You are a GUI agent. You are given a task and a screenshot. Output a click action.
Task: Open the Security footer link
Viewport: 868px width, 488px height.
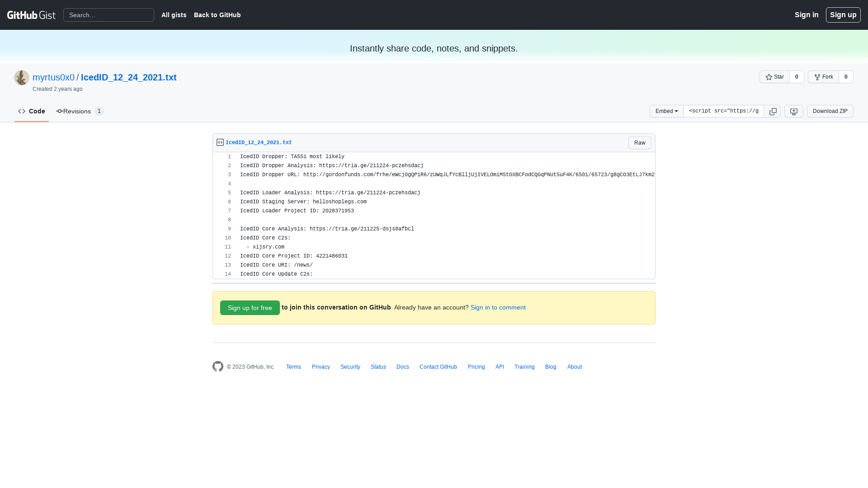click(x=350, y=367)
